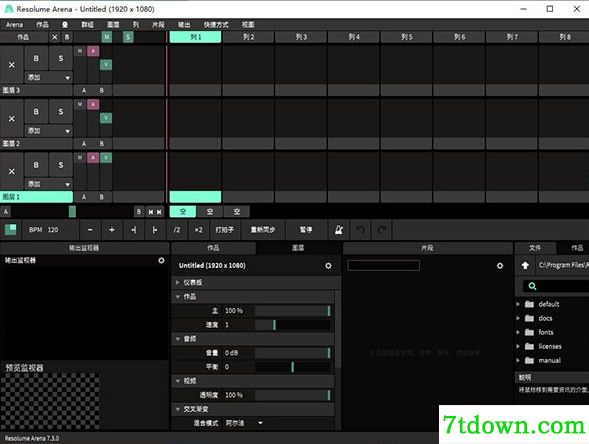
Task: Toggle pink A button on layer 2
Action: pyautogui.click(x=93, y=104)
